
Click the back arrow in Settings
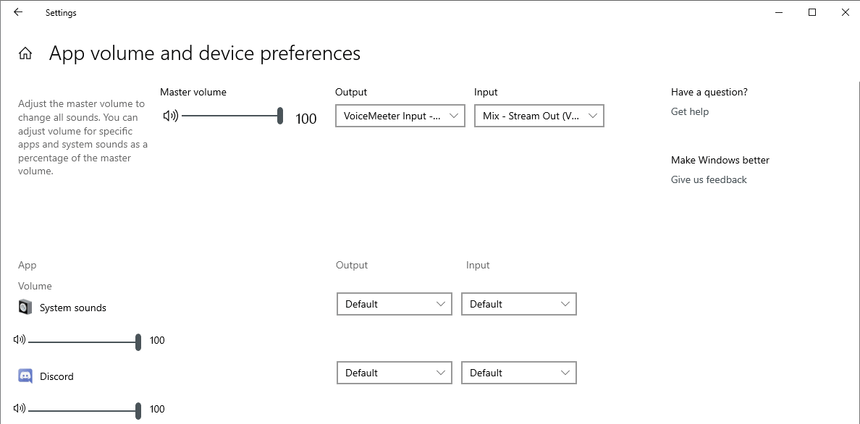pyautogui.click(x=18, y=13)
